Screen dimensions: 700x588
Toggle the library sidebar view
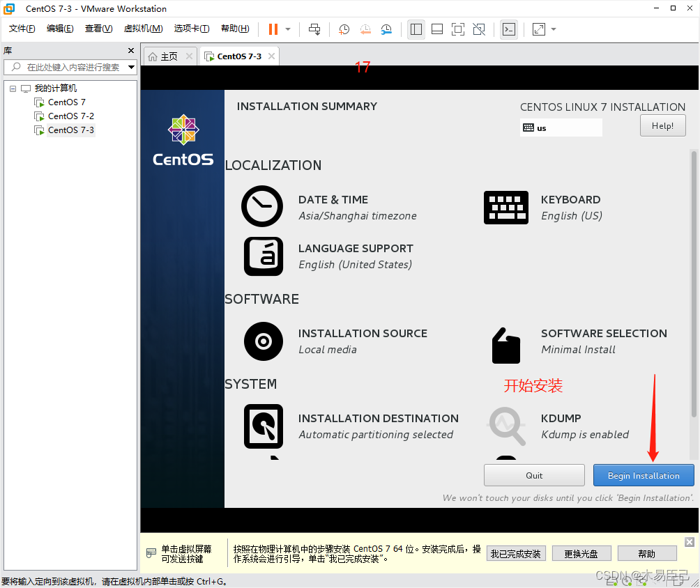coord(416,29)
